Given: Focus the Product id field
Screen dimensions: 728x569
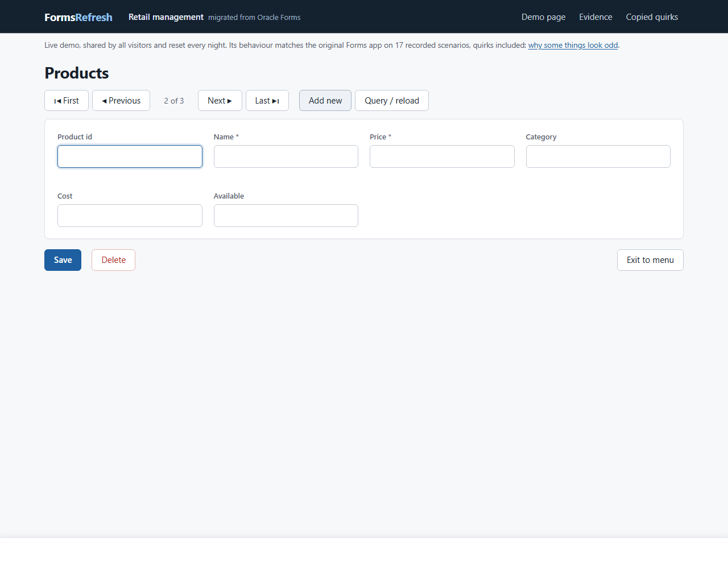Looking at the screenshot, I should pos(130,156).
